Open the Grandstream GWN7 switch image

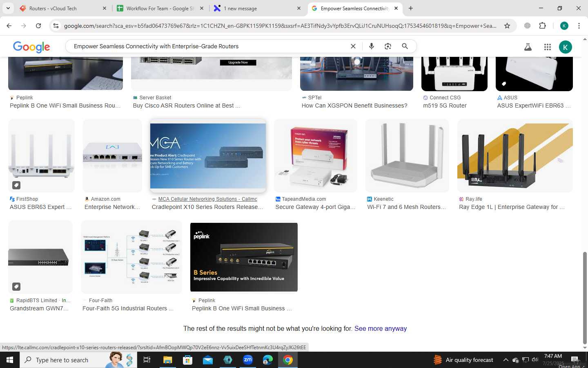pos(40,257)
